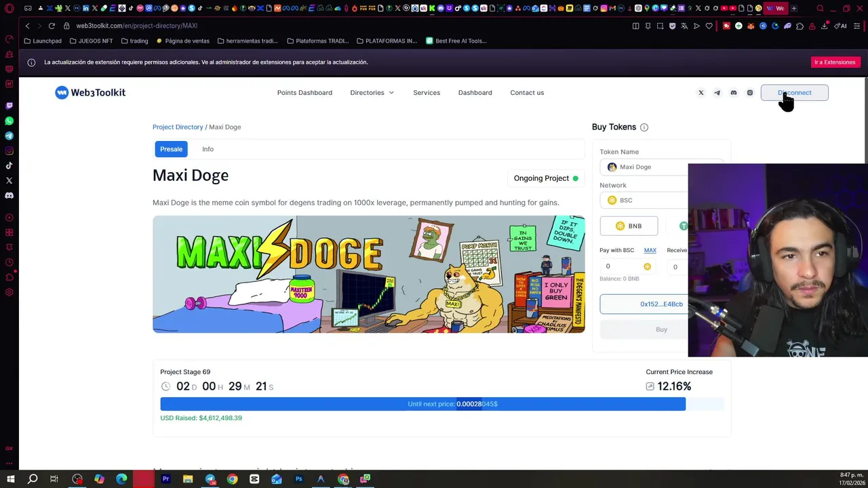Click the Ongoing Project status badge

[x=545, y=178]
